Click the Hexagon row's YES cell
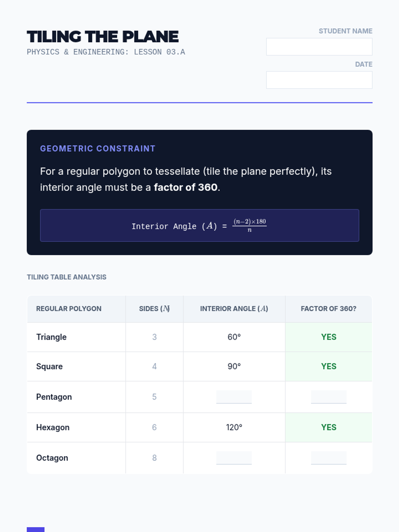399x532 pixels. [x=329, y=427]
